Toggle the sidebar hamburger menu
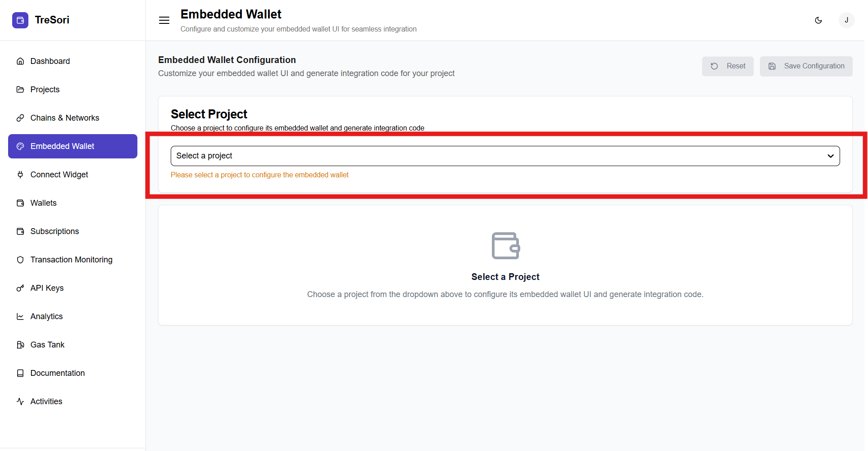Screen dimensions: 868x451 [164, 20]
